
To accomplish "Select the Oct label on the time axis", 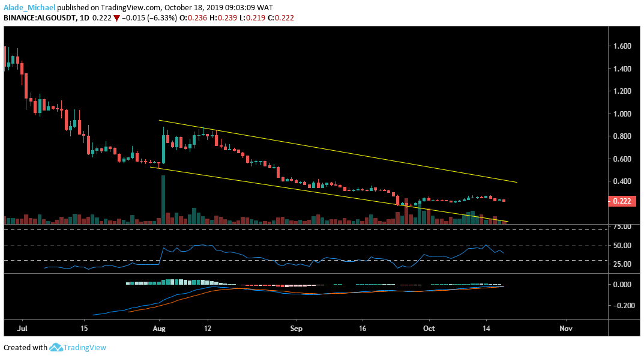I will click(429, 329).
